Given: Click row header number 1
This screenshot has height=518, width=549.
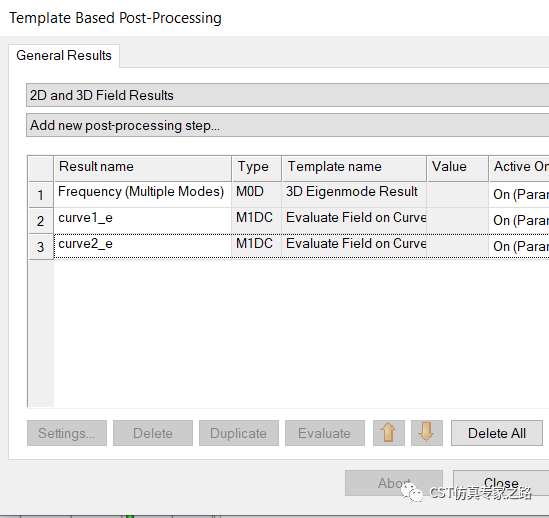Looking at the screenshot, I should [x=41, y=194].
